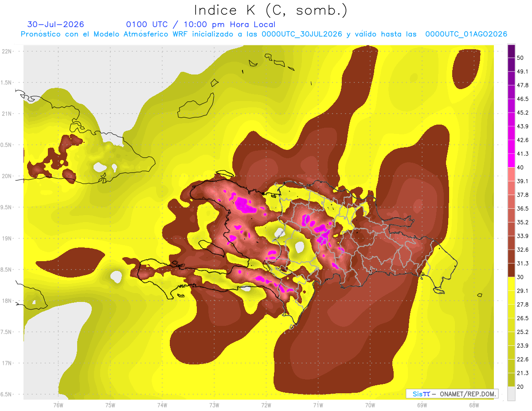This screenshot has width=532, height=411.
Task: Click the "7.5N" latitude label
Action: click(6, 332)
